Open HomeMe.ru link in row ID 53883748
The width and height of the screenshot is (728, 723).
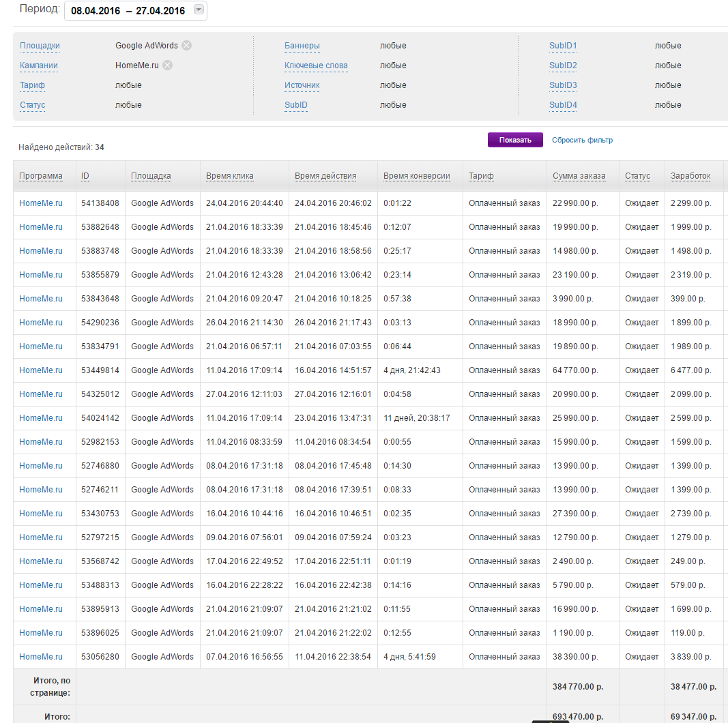pyautogui.click(x=41, y=251)
